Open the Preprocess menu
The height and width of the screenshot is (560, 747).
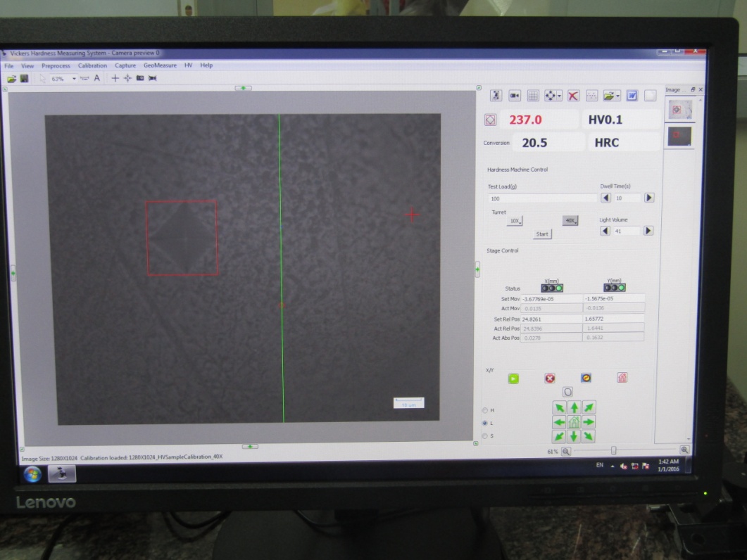(56, 65)
